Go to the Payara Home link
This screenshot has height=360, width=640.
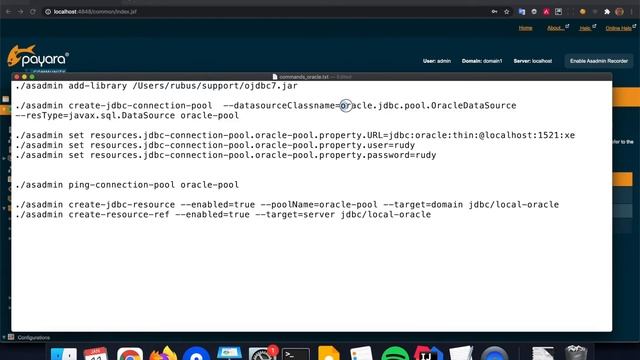pyautogui.click(x=525, y=28)
